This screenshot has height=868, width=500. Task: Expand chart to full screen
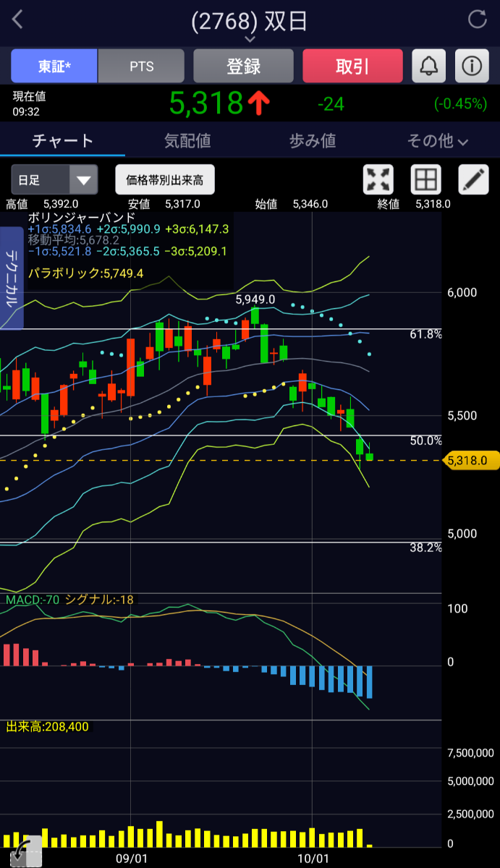377,179
